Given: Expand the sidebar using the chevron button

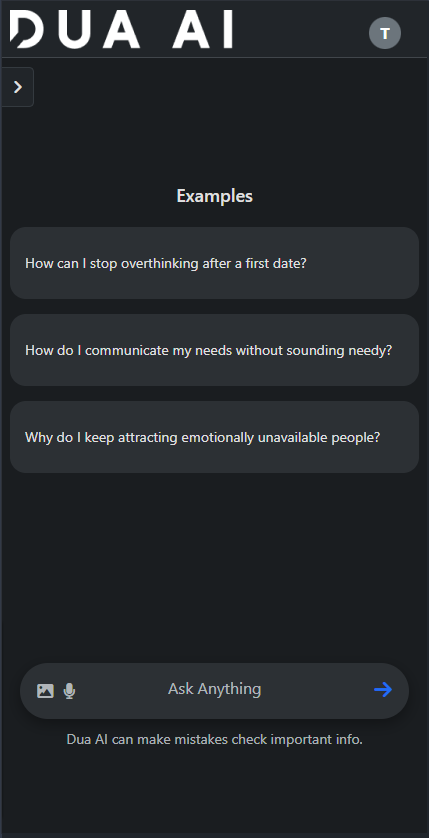Looking at the screenshot, I should 18,87.
